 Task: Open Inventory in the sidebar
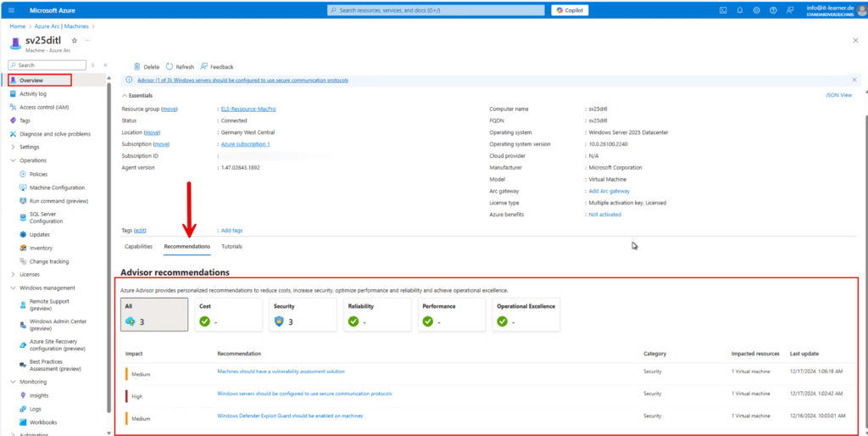(x=41, y=248)
